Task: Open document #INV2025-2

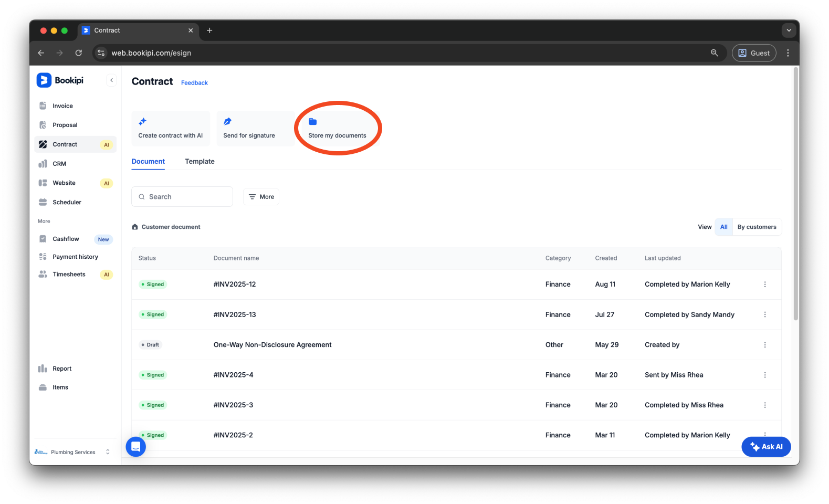Action: click(x=233, y=435)
